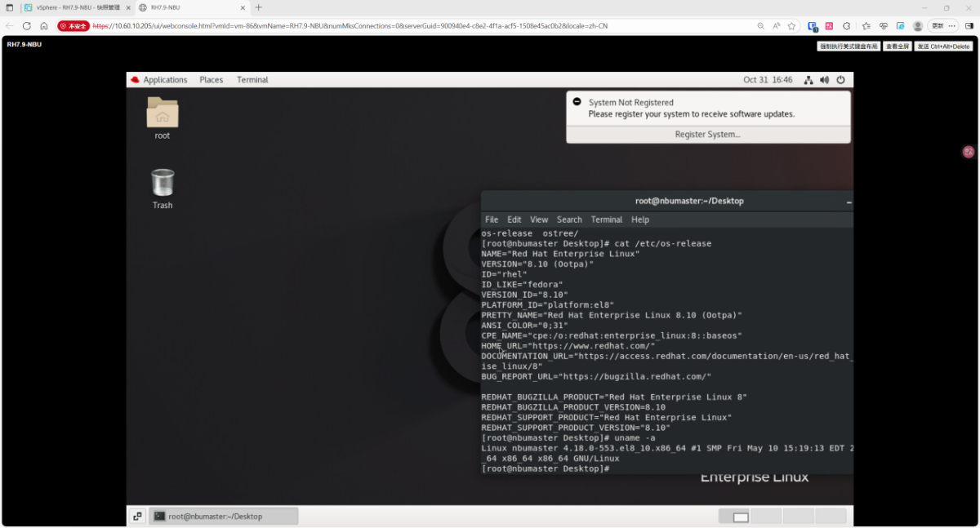980x528 pixels.
Task: Open the Terminal menu in terminal window
Action: (x=607, y=220)
